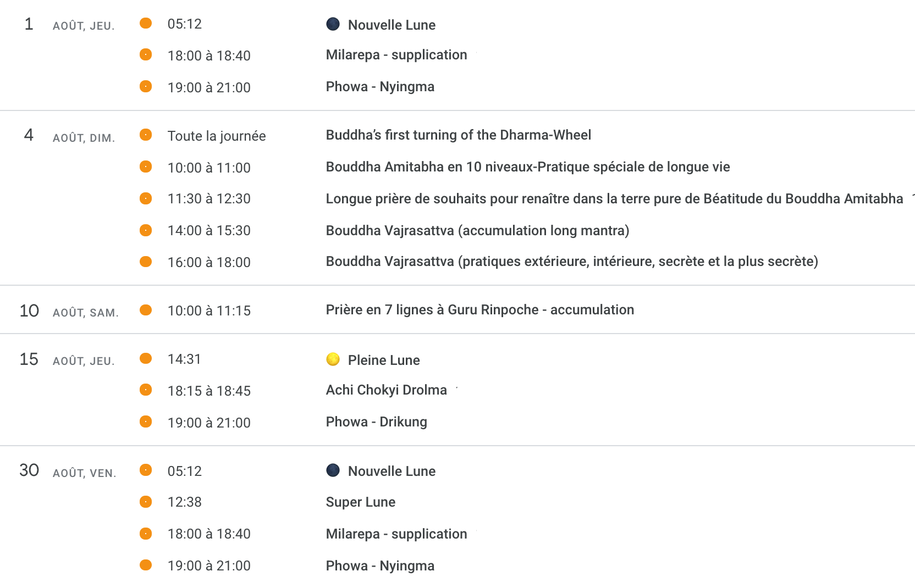Click the orange dot beside Super Lune
Screen dimensions: 915x588
click(146, 502)
